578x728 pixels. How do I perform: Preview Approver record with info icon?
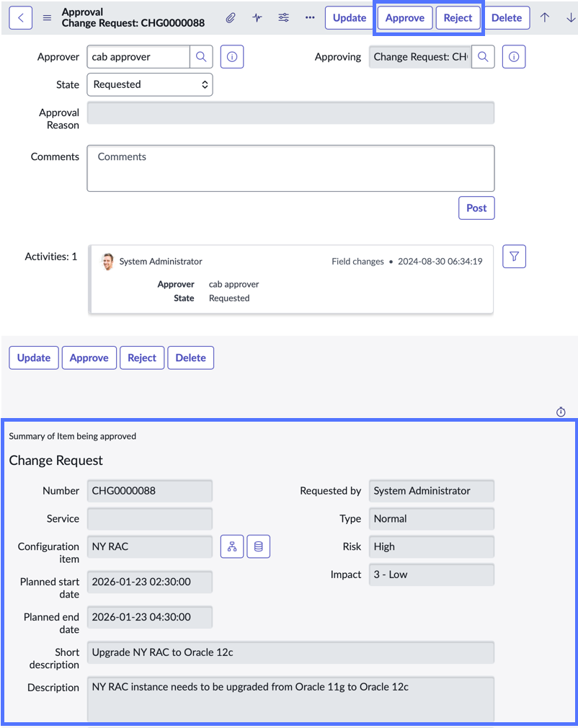232,57
